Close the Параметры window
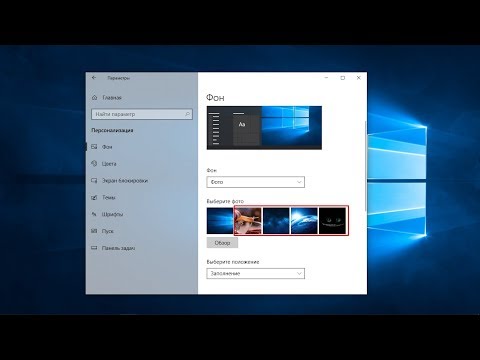The width and height of the screenshot is (480, 360). tap(359, 78)
